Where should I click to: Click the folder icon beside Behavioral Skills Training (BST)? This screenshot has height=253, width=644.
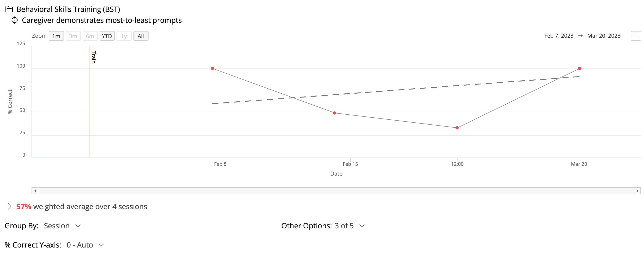[9, 9]
